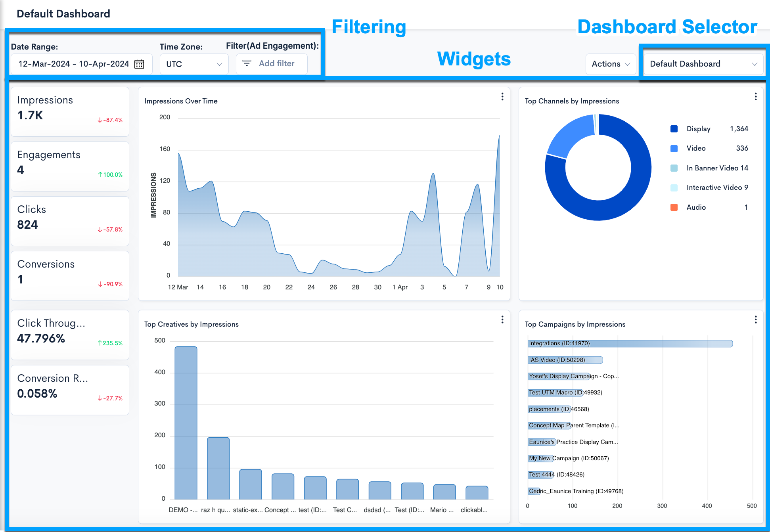Click Cedric_Eaunice Training (ID:49768) bar
The width and height of the screenshot is (770, 532).
point(534,491)
